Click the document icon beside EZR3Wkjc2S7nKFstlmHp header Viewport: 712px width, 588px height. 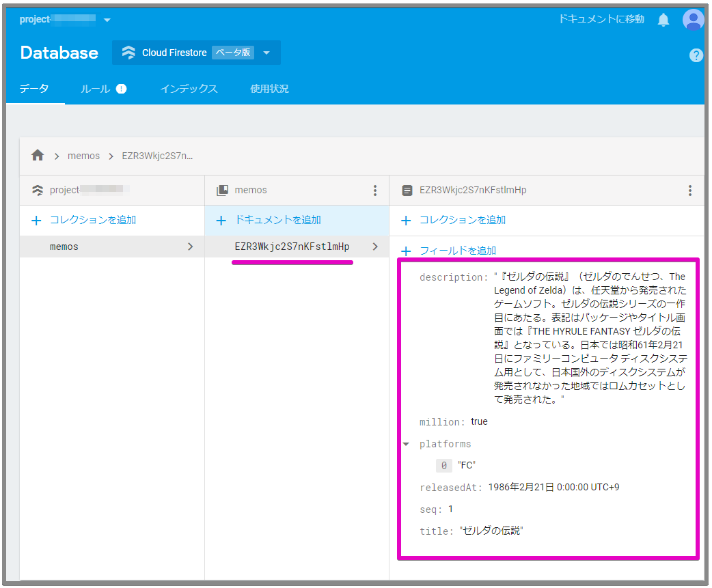(x=408, y=189)
